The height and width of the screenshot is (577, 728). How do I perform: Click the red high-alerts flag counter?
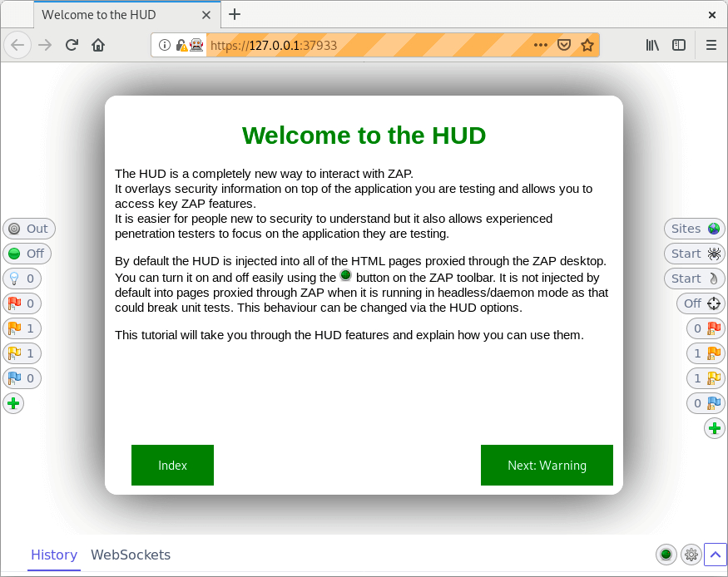[22, 303]
